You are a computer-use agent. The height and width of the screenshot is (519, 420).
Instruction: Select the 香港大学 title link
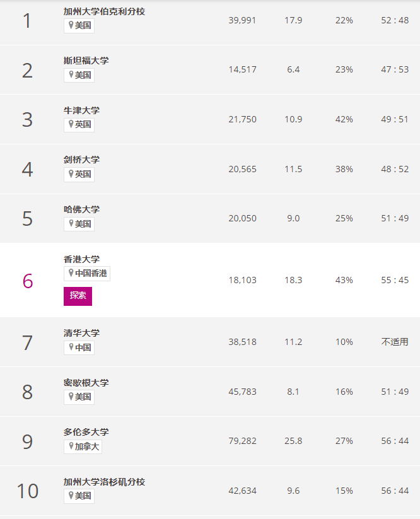(x=81, y=259)
